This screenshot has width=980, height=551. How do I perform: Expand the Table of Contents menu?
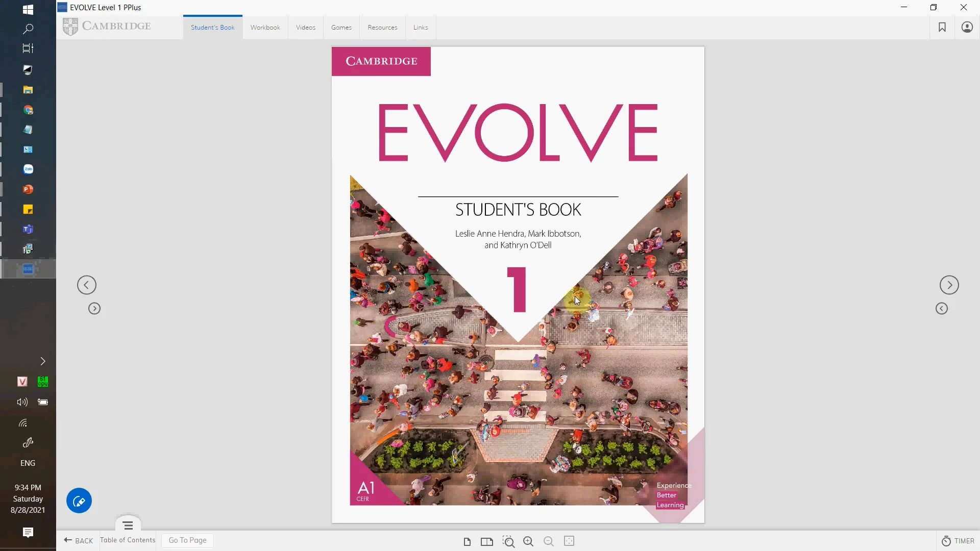(127, 525)
